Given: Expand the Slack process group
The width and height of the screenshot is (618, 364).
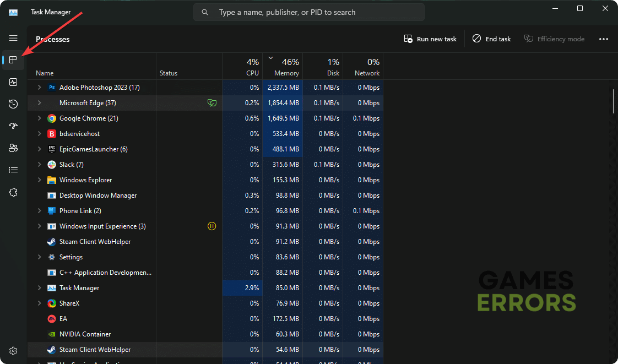Looking at the screenshot, I should [x=39, y=165].
